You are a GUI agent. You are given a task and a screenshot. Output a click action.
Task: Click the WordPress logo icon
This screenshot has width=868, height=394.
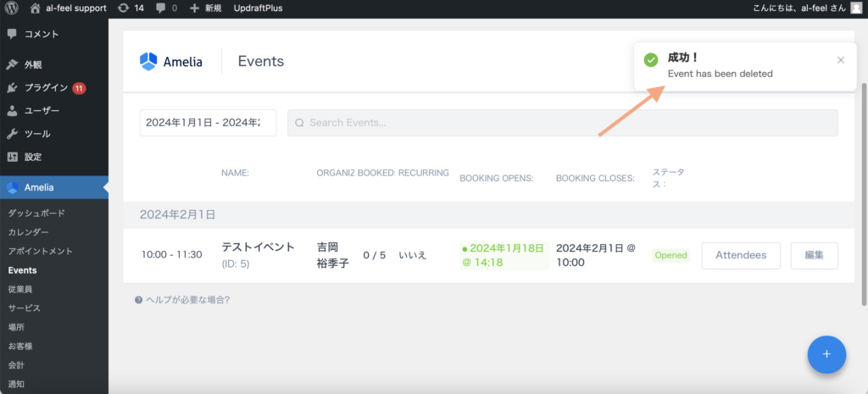click(11, 8)
